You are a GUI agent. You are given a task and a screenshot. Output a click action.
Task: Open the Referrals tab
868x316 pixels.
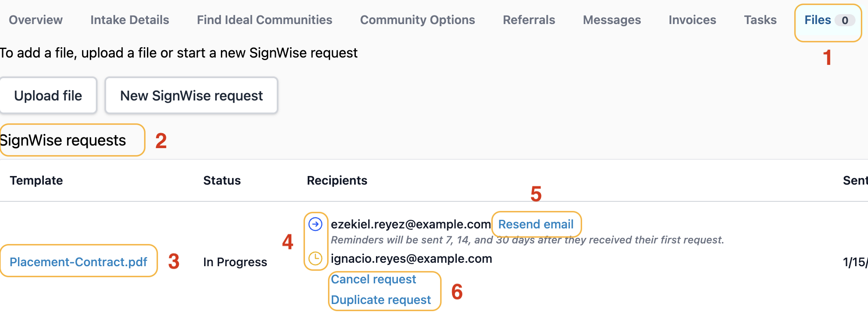tap(529, 20)
